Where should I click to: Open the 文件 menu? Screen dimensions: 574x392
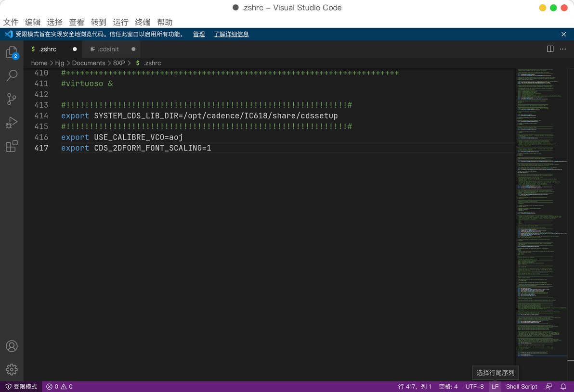pyautogui.click(x=11, y=22)
